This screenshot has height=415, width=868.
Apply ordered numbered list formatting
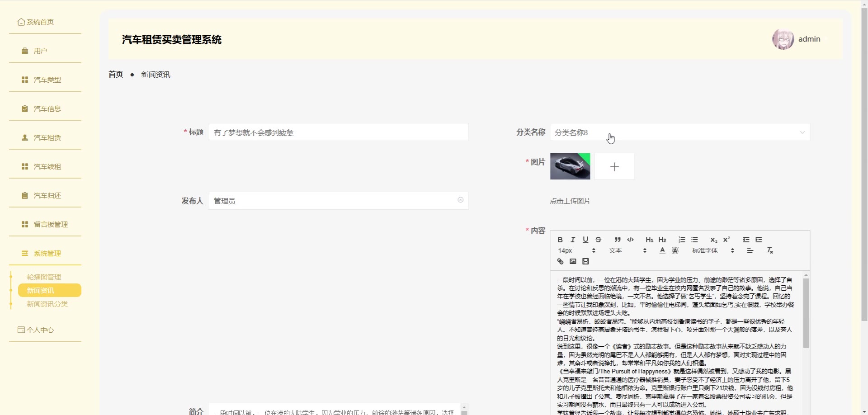tap(682, 240)
